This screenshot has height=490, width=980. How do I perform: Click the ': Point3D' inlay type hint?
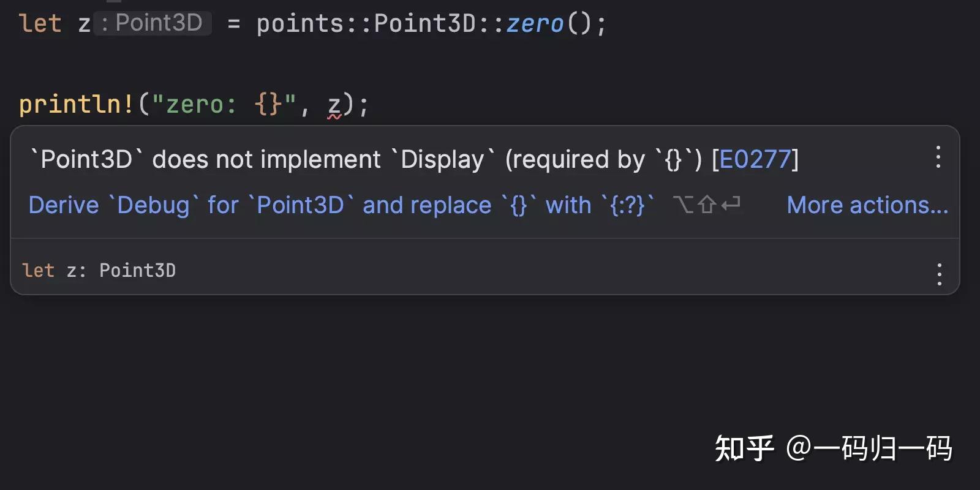point(153,23)
